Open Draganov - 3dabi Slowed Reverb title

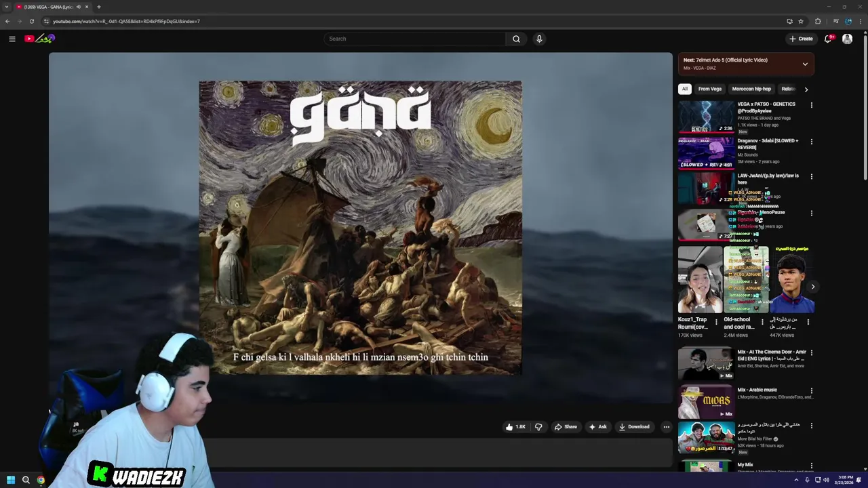pos(768,144)
